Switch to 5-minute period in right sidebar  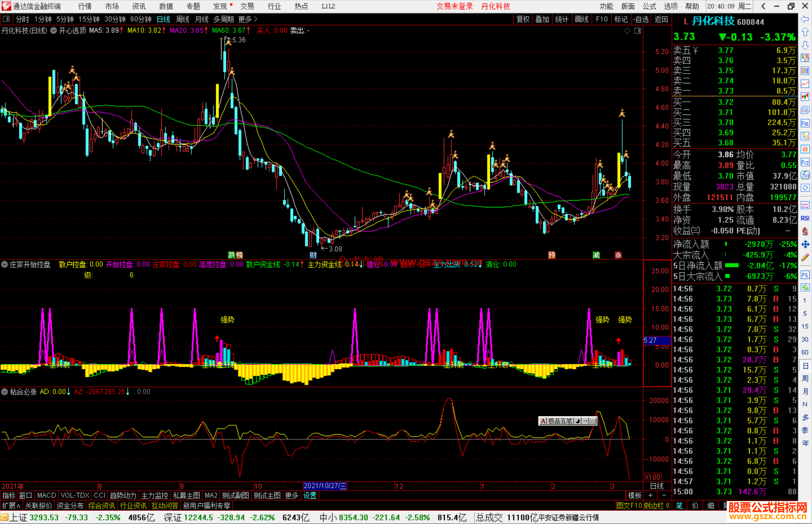tap(804, 313)
